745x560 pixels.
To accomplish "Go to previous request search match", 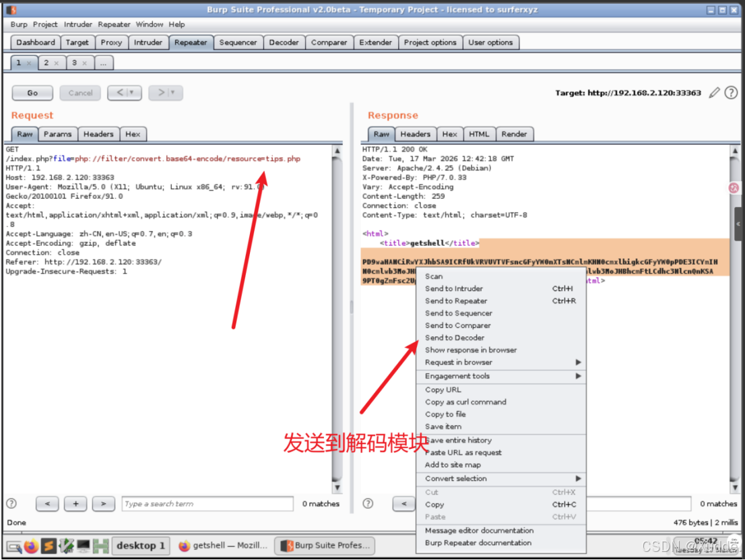I will (x=48, y=503).
